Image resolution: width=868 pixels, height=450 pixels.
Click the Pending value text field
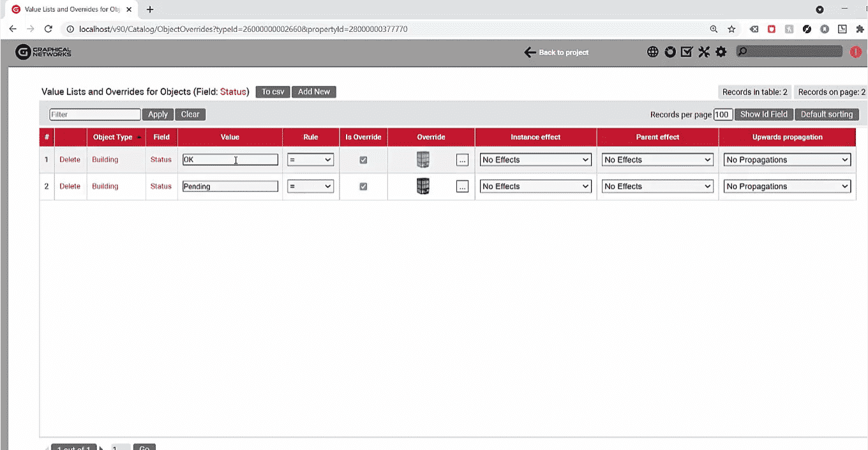(230, 186)
